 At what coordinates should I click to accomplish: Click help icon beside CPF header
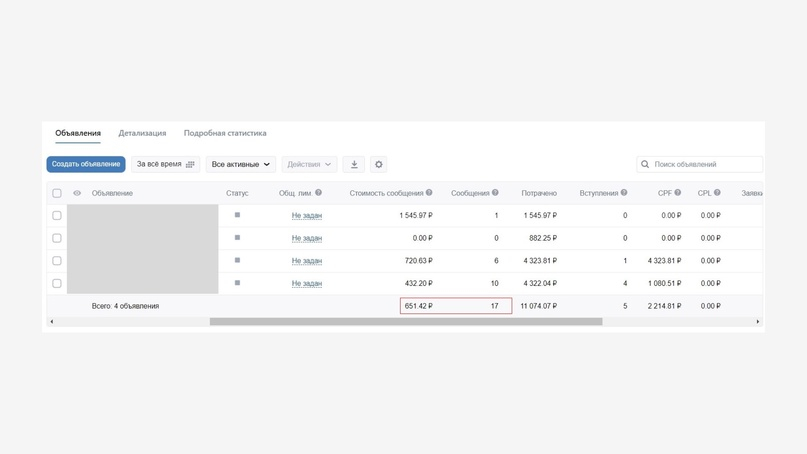pyautogui.click(x=678, y=193)
